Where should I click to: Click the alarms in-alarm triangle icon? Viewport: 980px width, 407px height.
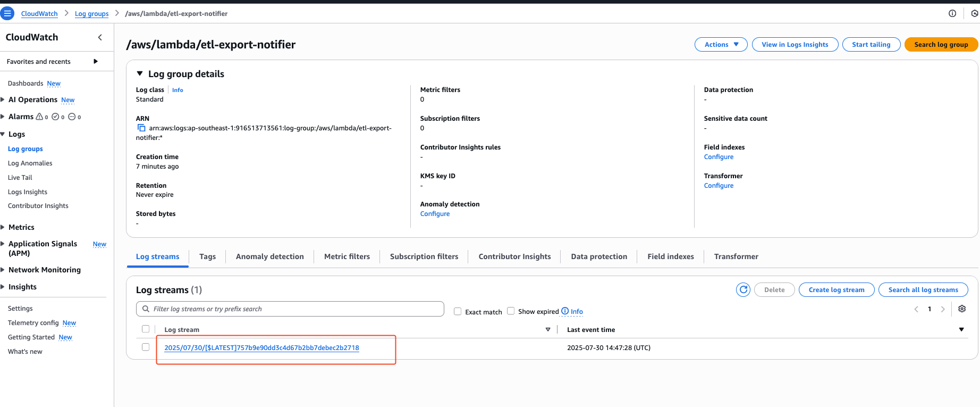[x=39, y=117]
